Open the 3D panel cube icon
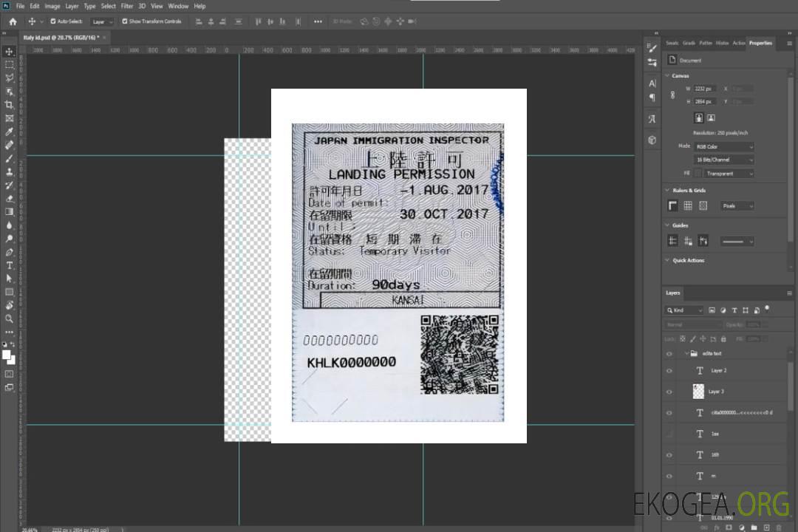 (652, 140)
